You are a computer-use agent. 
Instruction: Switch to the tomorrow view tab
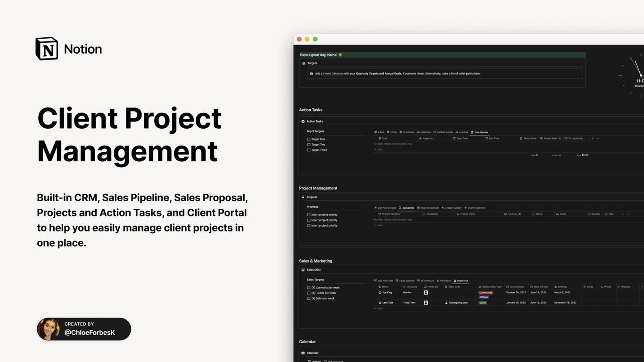406,132
